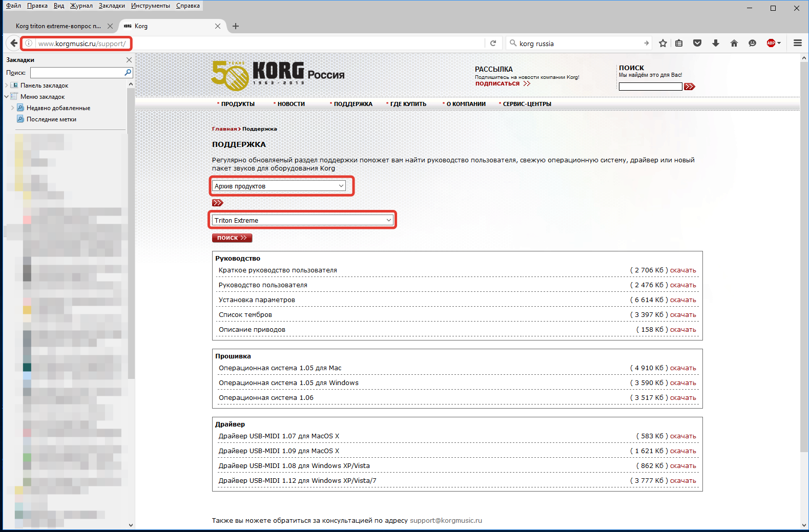Open the ПОДДЕРЖКА site menu
809x532 pixels.
pos(353,104)
